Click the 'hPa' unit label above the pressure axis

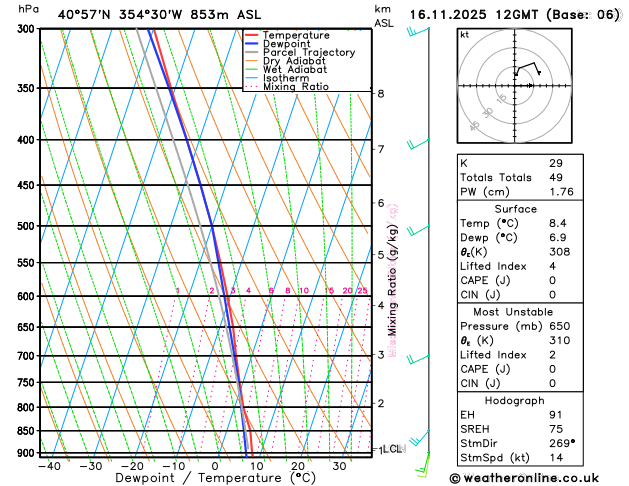[28, 9]
